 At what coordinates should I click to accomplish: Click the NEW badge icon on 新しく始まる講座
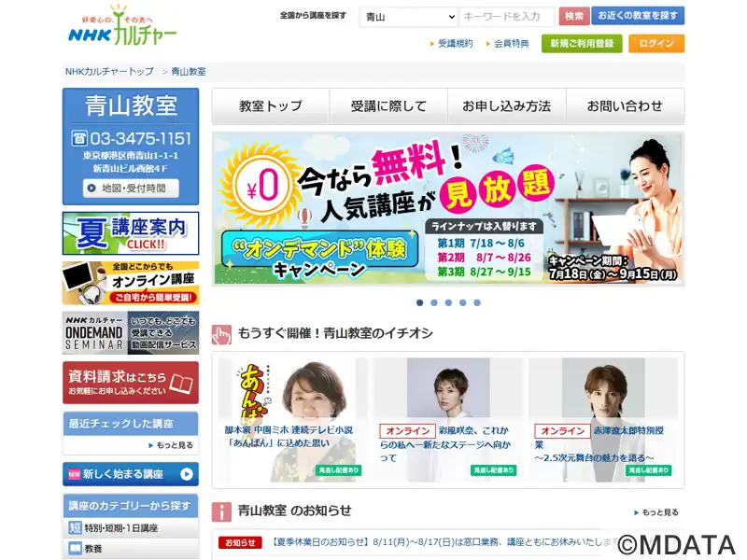pyautogui.click(x=75, y=474)
